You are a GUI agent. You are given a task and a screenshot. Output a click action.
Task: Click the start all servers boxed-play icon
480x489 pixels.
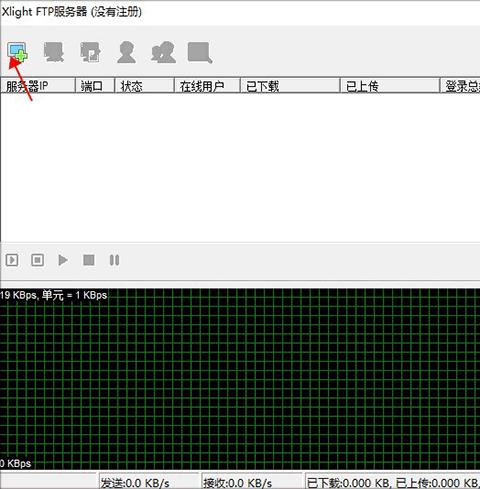12,260
